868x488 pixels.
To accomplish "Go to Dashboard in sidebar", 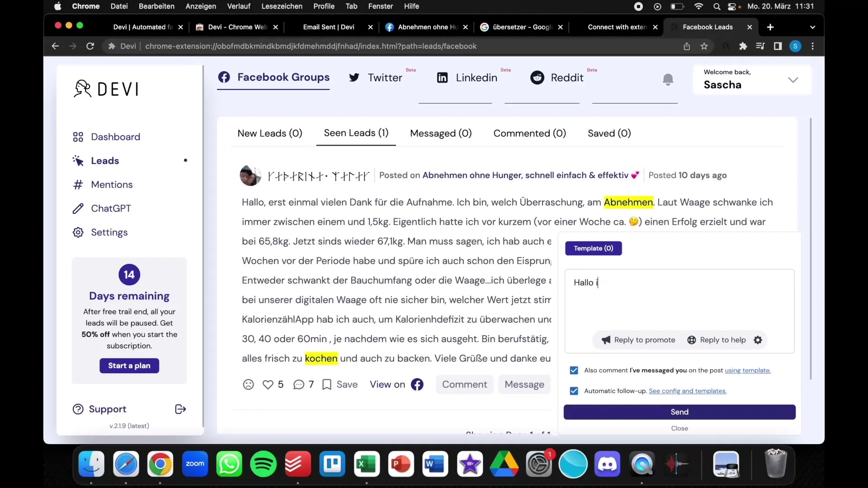I will (x=107, y=137).
